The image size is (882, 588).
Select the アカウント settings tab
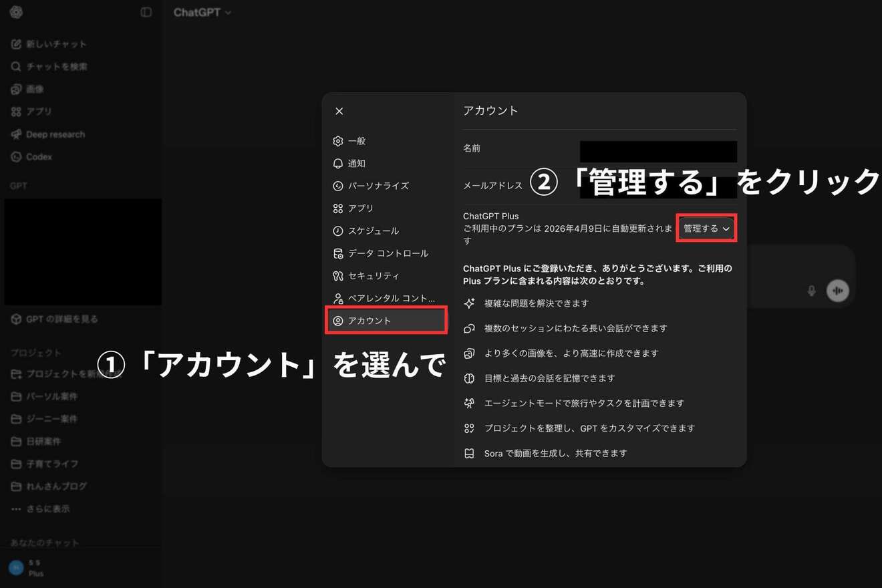pyautogui.click(x=386, y=321)
